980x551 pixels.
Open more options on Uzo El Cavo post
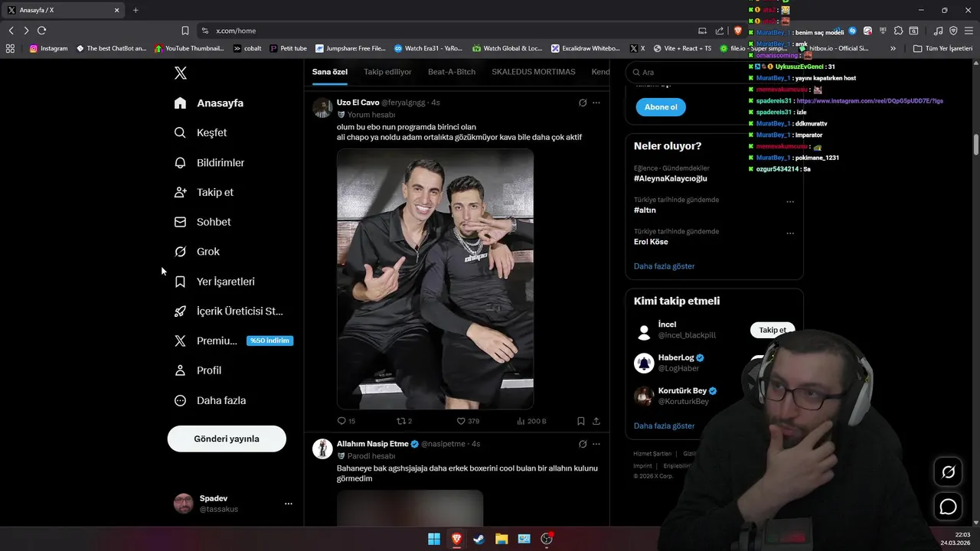pos(596,103)
